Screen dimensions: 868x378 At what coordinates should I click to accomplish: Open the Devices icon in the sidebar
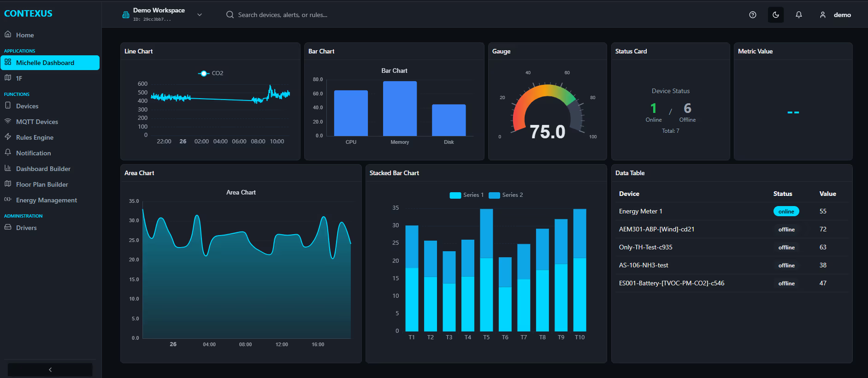(8, 106)
